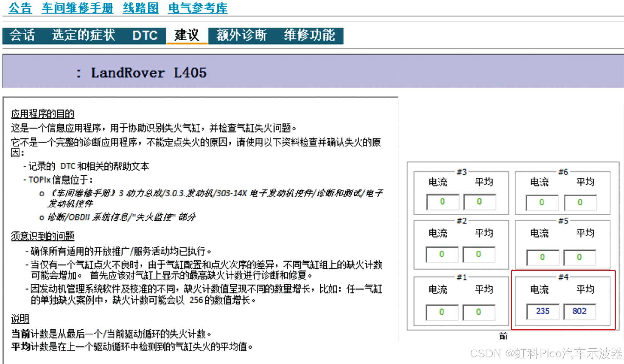
Task: Open the 电气参考库 link
Action: (198, 8)
